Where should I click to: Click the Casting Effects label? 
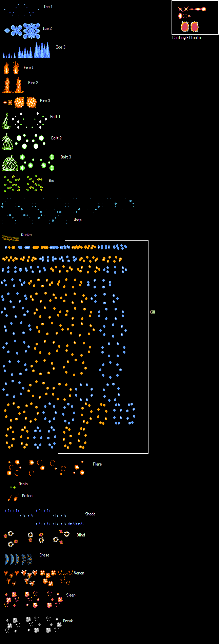pos(186,38)
